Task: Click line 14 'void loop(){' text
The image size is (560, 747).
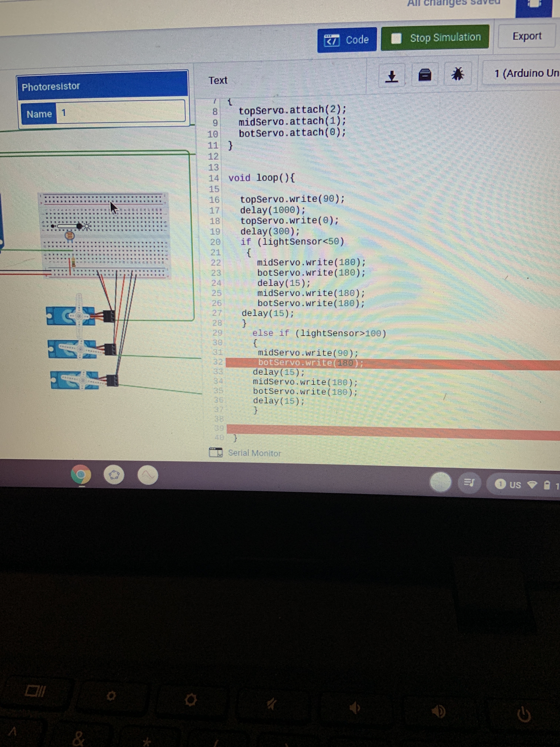Action: pyautogui.click(x=262, y=178)
